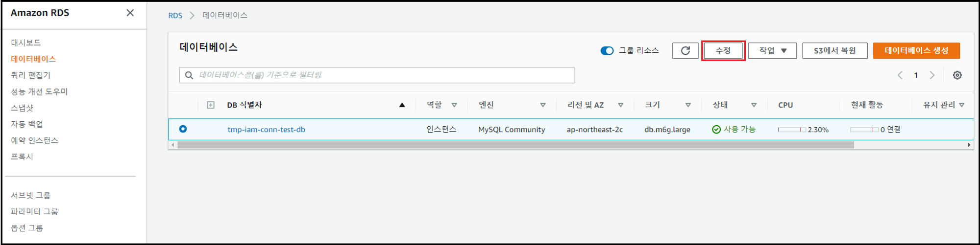The width and height of the screenshot is (980, 245).
Task: Open the 작업 dropdown menu
Action: click(772, 50)
